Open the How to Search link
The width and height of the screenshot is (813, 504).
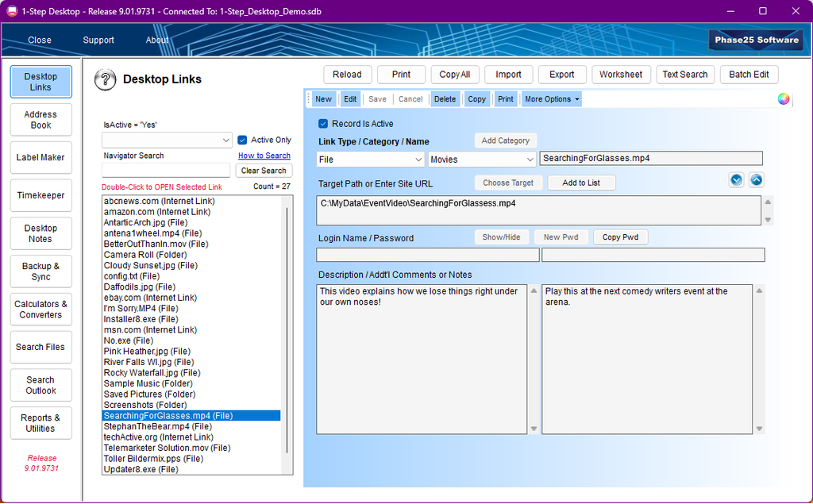[x=264, y=156]
